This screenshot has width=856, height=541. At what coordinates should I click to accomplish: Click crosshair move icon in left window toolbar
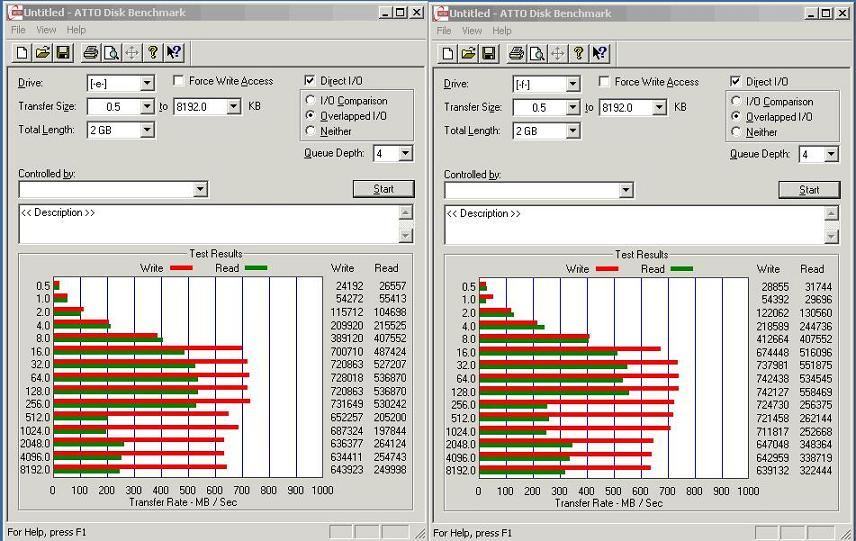click(132, 52)
